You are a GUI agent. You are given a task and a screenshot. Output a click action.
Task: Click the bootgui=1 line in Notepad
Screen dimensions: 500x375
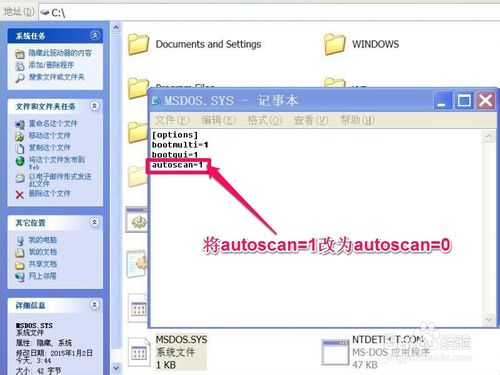coord(175,155)
